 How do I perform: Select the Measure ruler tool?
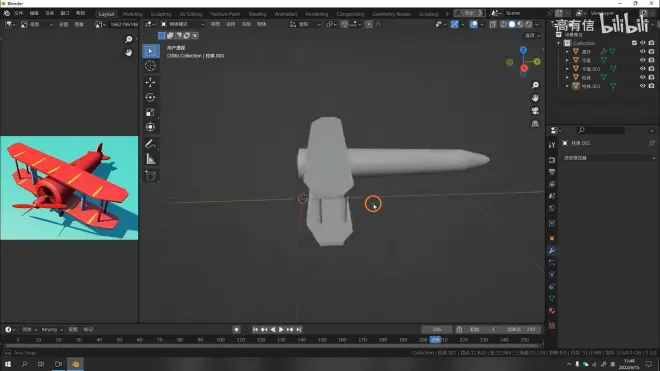tap(150, 159)
